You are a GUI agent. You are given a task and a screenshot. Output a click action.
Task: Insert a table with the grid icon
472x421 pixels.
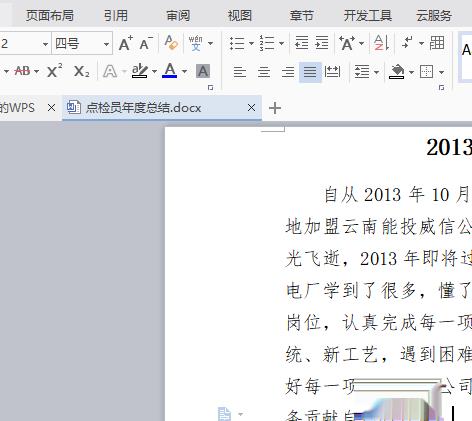[437, 43]
